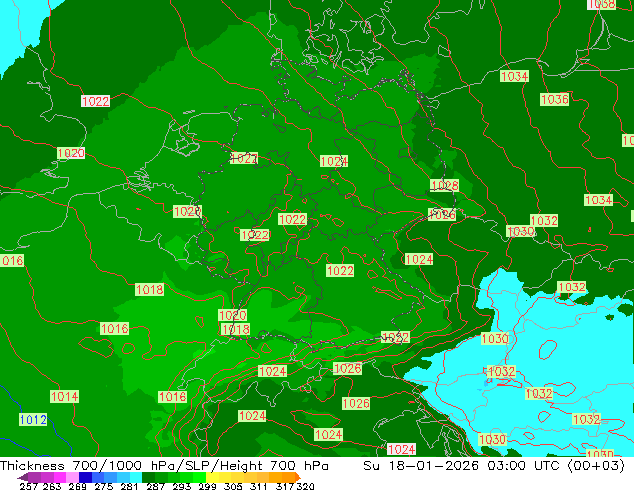
Task: Click the orange arrow tip ending the legend
Action: [x=298, y=477]
